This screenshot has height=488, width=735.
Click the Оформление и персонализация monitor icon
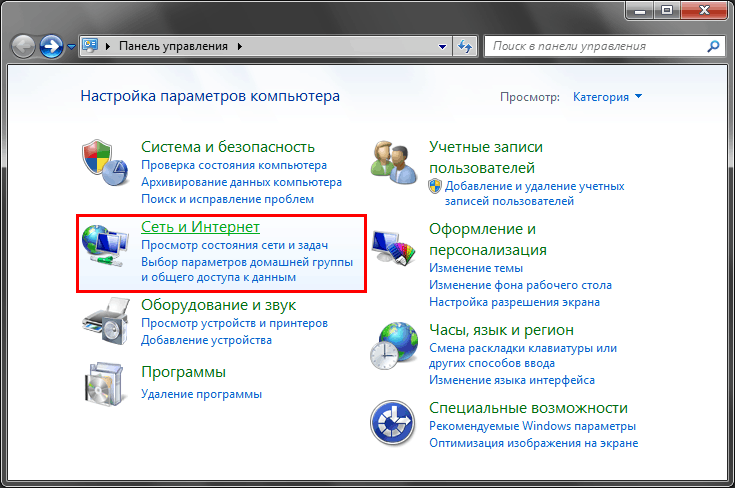tap(394, 248)
